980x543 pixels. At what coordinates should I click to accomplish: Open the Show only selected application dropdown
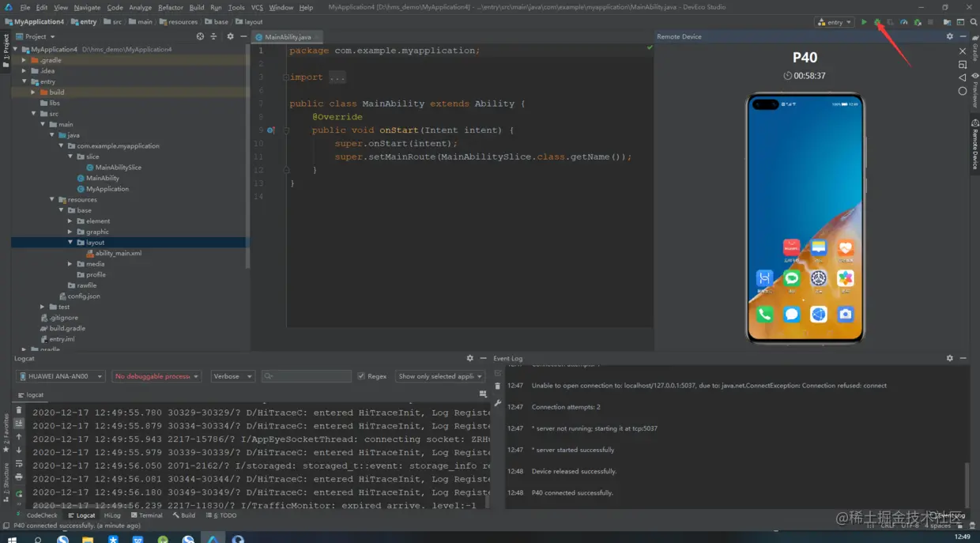click(440, 376)
